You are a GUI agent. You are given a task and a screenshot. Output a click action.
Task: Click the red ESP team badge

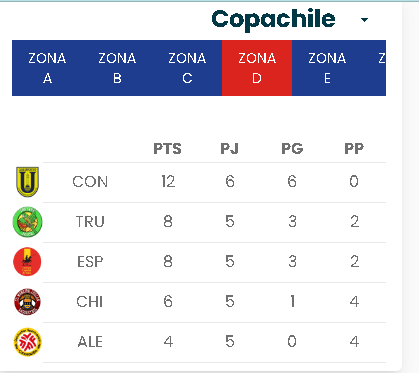(27, 262)
